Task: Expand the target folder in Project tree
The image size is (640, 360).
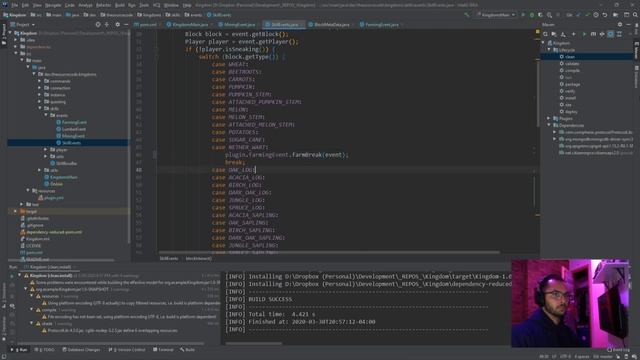Action: pos(16,211)
